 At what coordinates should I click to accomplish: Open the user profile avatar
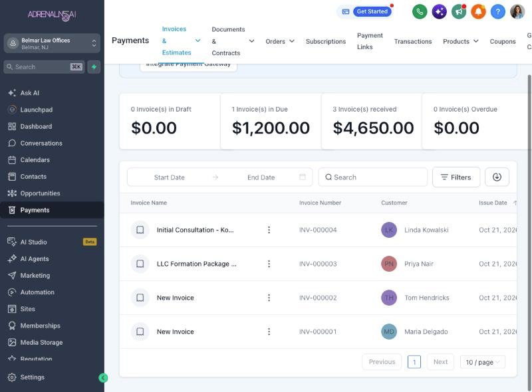click(517, 12)
